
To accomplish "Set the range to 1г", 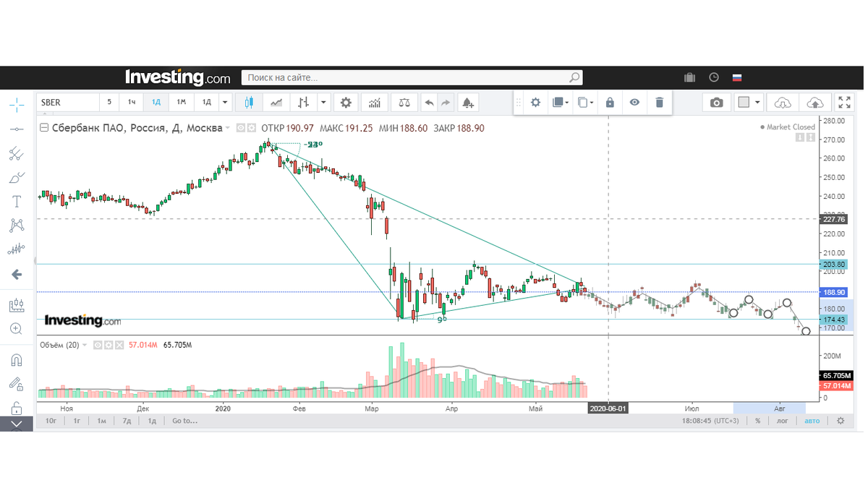I will (x=76, y=421).
